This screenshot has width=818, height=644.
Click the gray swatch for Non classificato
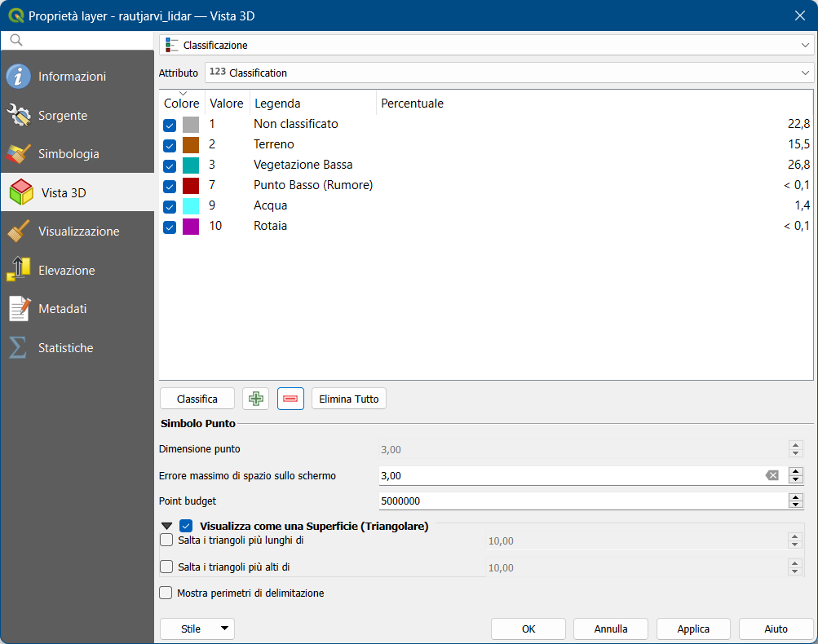pyautogui.click(x=191, y=125)
